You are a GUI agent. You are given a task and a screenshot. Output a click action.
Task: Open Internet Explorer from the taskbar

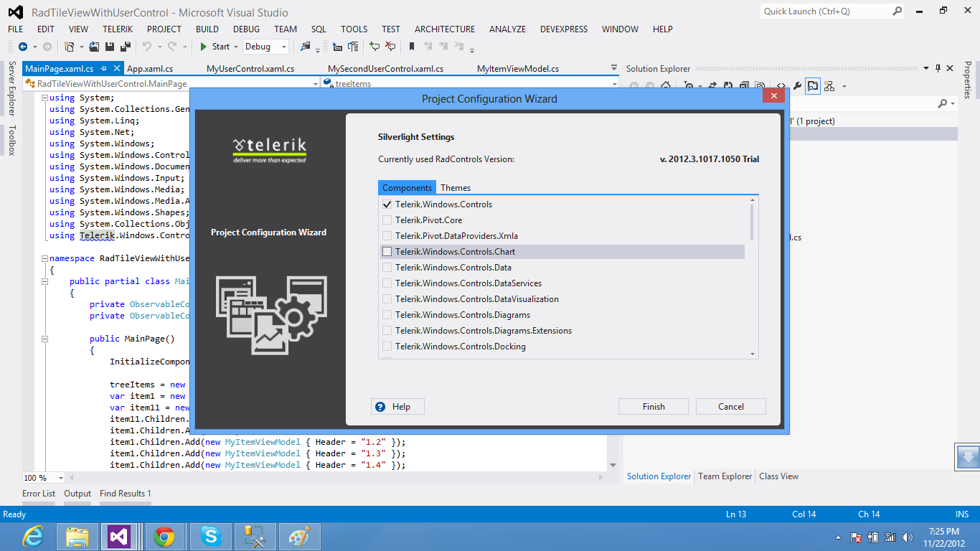click(x=32, y=536)
